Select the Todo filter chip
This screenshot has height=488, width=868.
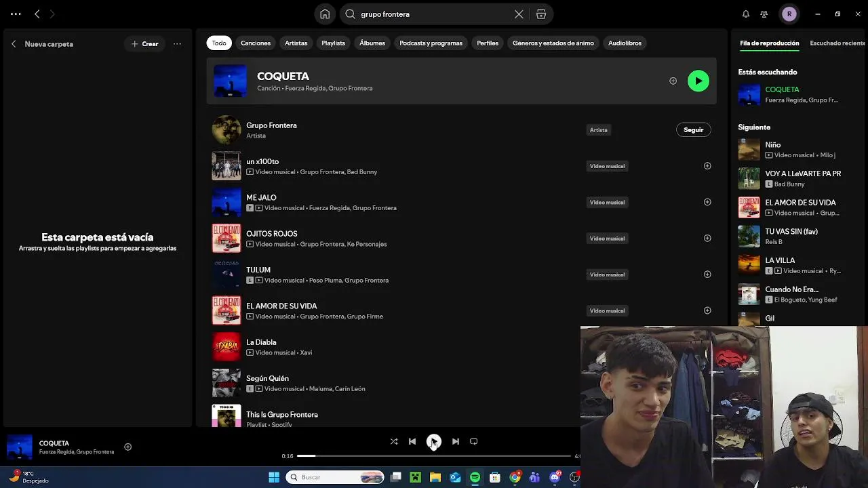click(219, 43)
